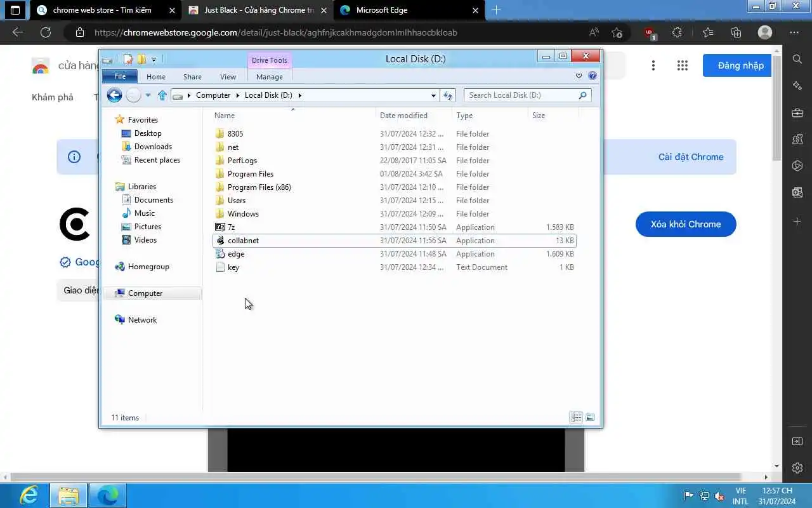Switch Explorer to details view icon

point(576,417)
